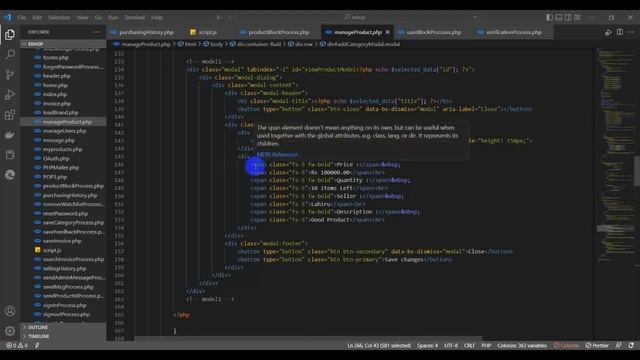Open the Docker view in activity bar
The height and width of the screenshot is (360, 640).
click(10, 135)
